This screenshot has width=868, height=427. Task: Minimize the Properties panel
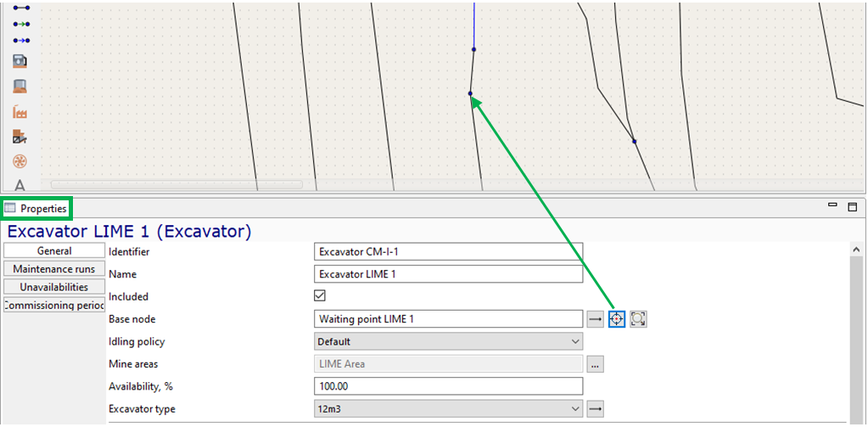(832, 205)
